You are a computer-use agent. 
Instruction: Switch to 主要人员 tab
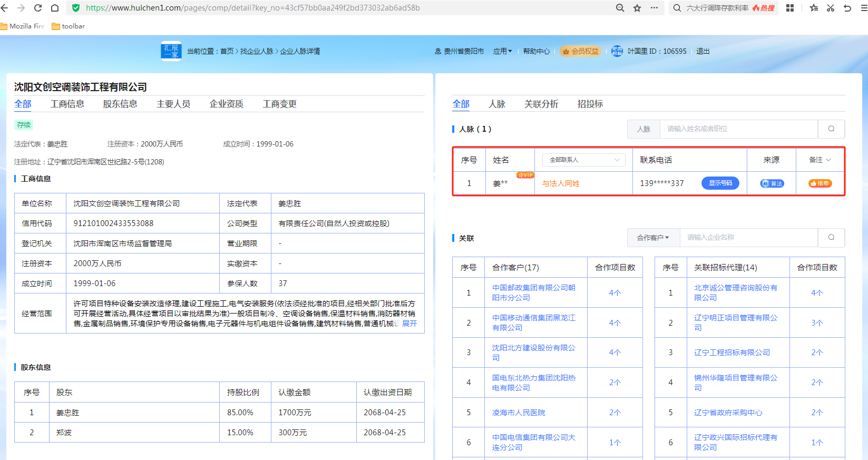(x=173, y=104)
